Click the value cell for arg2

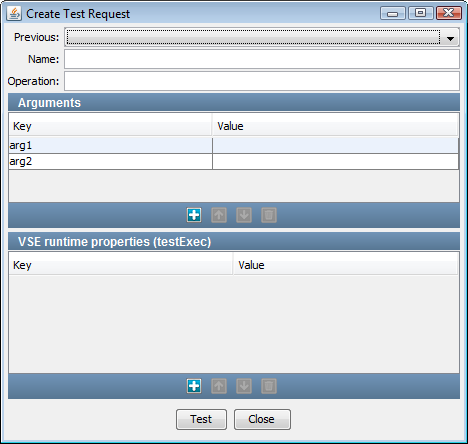coord(335,161)
